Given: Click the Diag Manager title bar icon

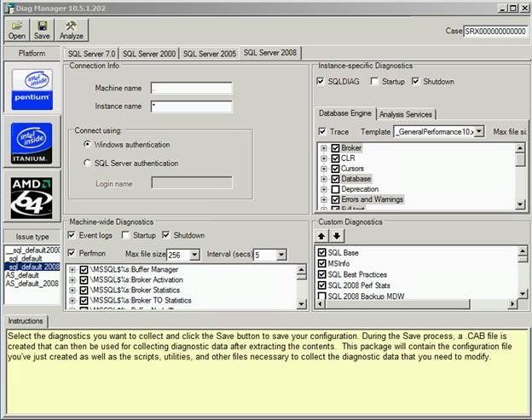Looking at the screenshot, I should click(9, 9).
